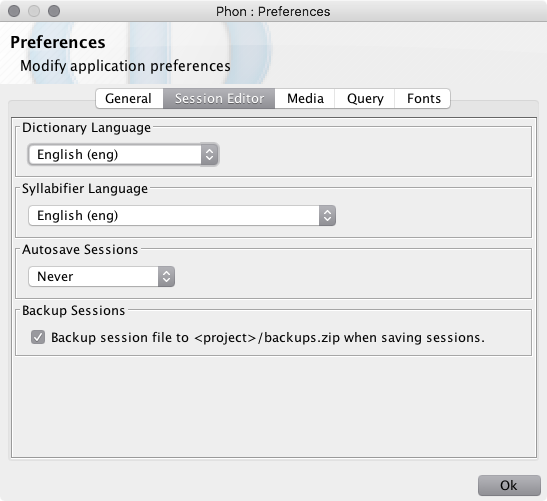
Task: Open the Fonts tab
Action: click(x=423, y=99)
